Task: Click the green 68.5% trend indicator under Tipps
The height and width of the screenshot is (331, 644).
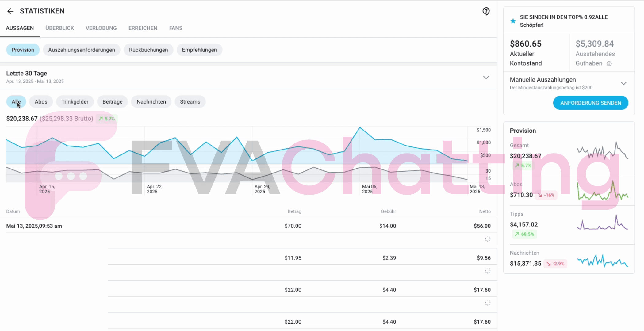Action: pos(524,234)
